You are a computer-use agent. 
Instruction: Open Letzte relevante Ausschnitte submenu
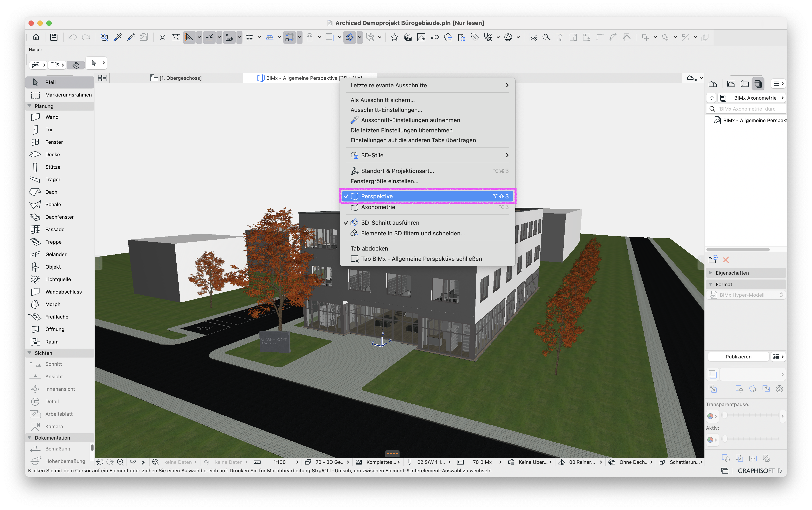(x=427, y=85)
